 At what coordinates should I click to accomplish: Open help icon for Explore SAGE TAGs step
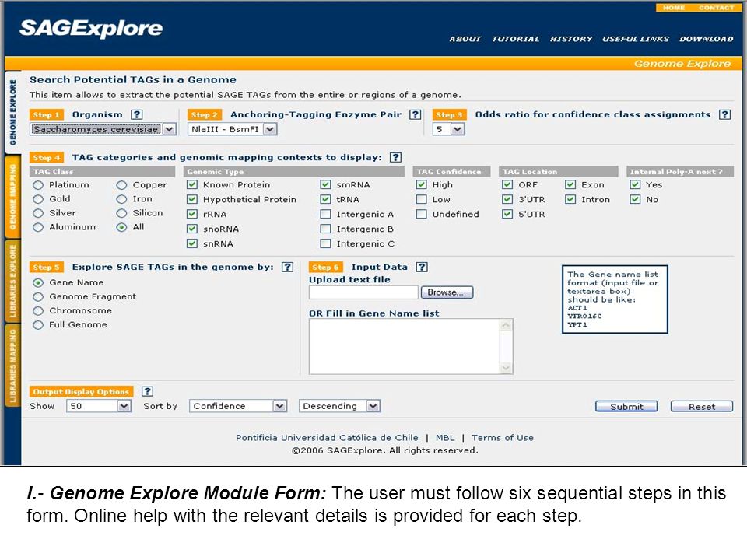tap(287, 267)
